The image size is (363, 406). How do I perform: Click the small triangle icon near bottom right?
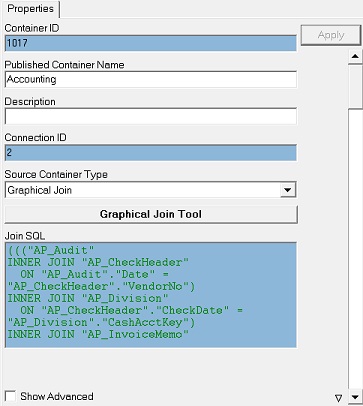pos(338,398)
